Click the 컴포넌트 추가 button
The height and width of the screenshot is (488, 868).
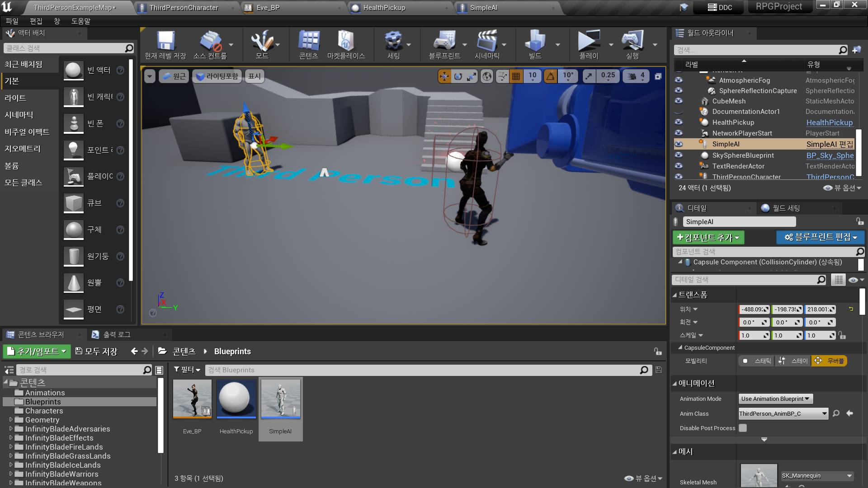[708, 237]
